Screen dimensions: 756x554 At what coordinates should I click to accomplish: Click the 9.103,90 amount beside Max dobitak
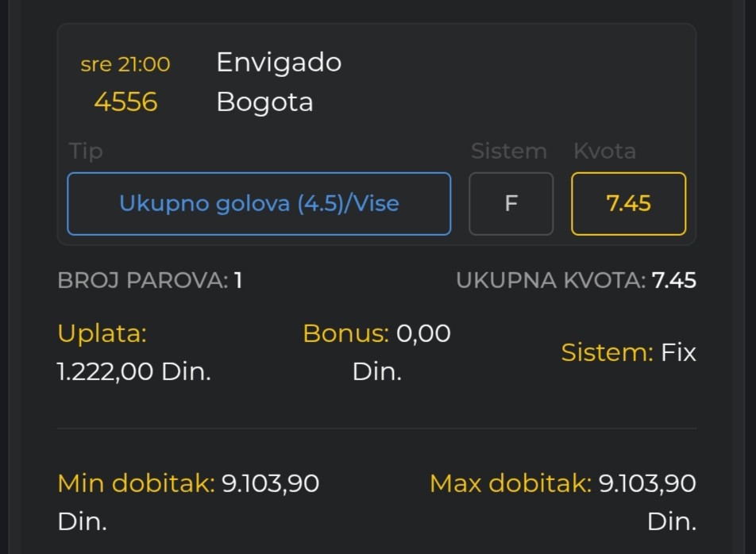point(647,483)
